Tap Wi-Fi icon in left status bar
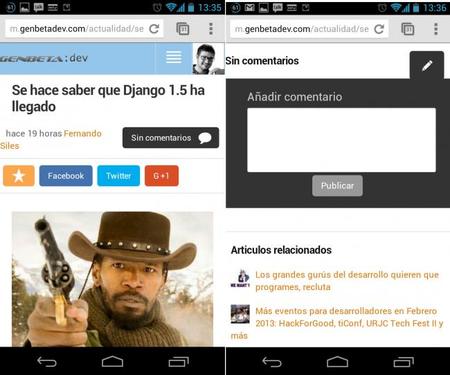 (172, 7)
